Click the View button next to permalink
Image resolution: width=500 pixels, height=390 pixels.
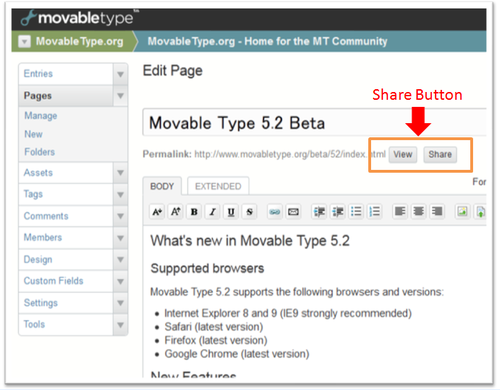(403, 155)
